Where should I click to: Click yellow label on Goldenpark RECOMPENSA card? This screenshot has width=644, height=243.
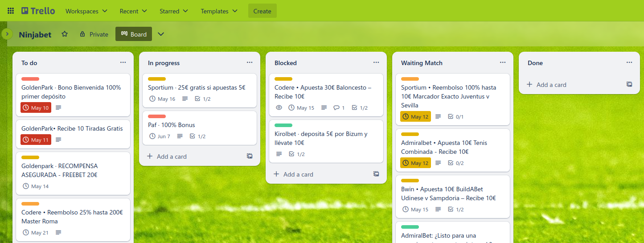click(x=30, y=157)
